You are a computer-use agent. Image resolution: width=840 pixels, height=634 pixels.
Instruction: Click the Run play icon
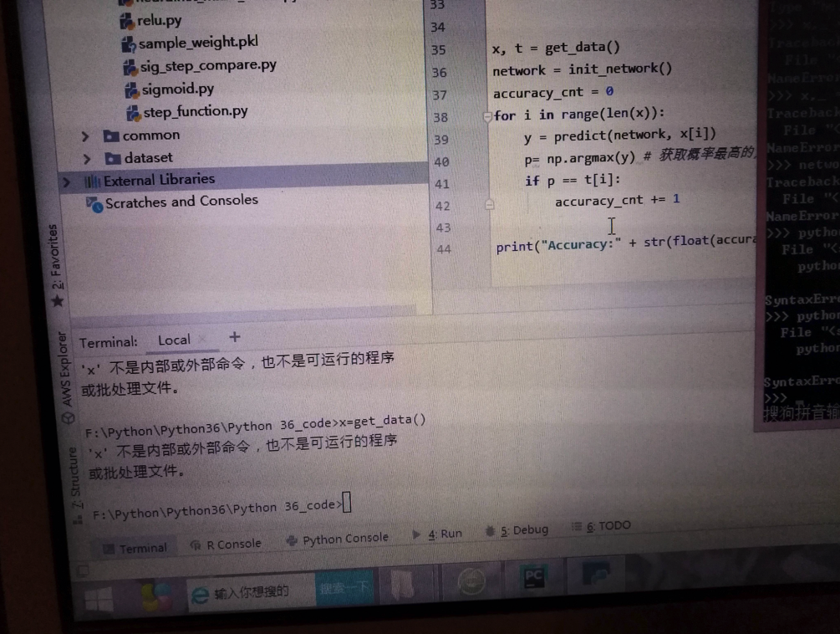(x=417, y=534)
